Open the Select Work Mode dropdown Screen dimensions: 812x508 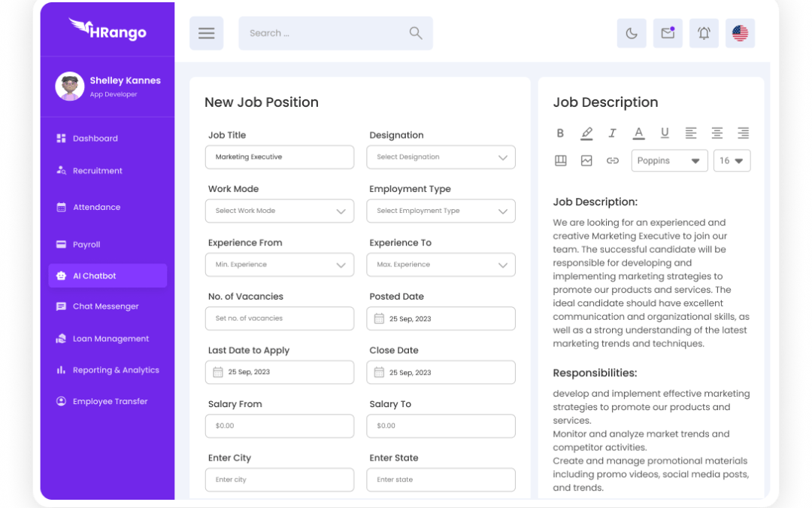click(x=279, y=211)
